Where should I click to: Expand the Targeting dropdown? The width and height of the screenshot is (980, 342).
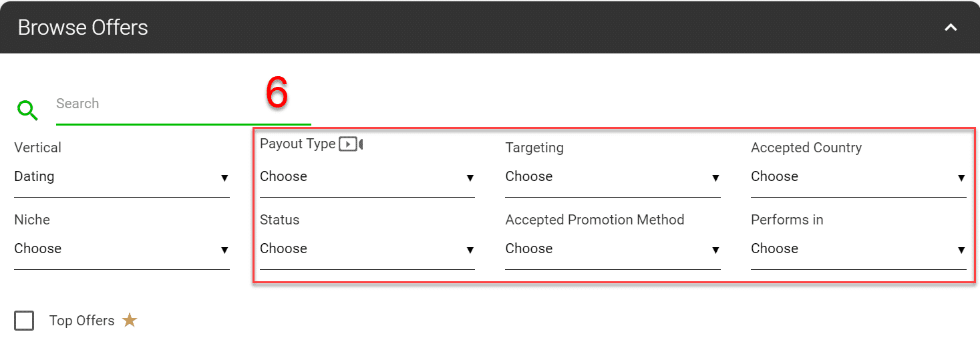pyautogui.click(x=612, y=177)
